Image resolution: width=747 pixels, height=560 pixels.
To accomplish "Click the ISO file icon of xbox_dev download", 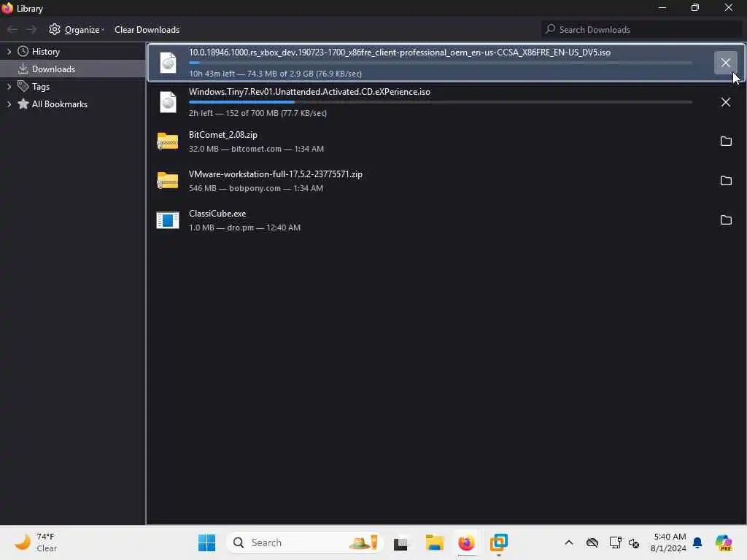I will [x=168, y=63].
